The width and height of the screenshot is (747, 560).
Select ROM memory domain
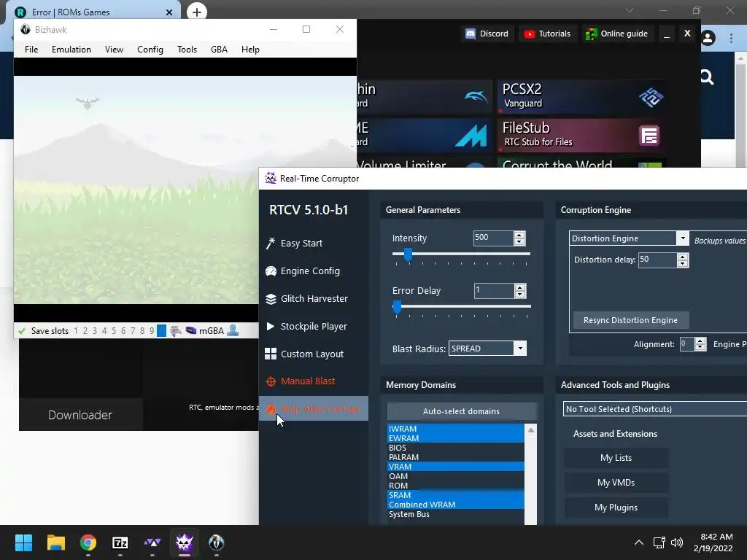click(456, 486)
